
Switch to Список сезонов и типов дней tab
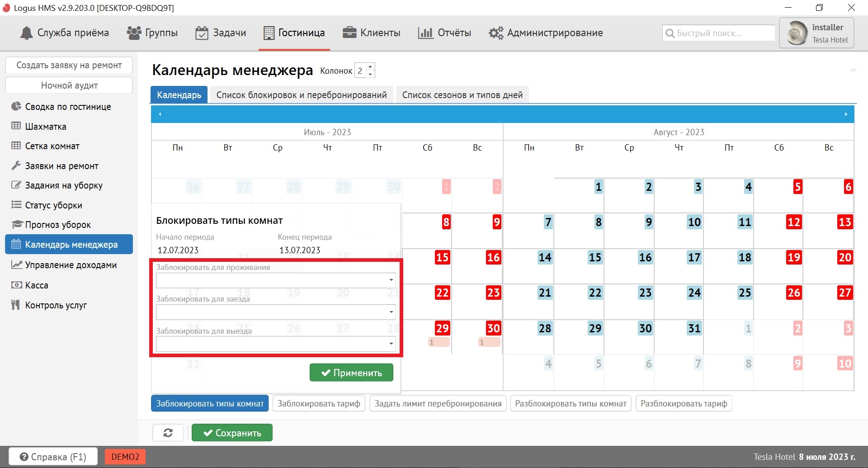coord(462,95)
